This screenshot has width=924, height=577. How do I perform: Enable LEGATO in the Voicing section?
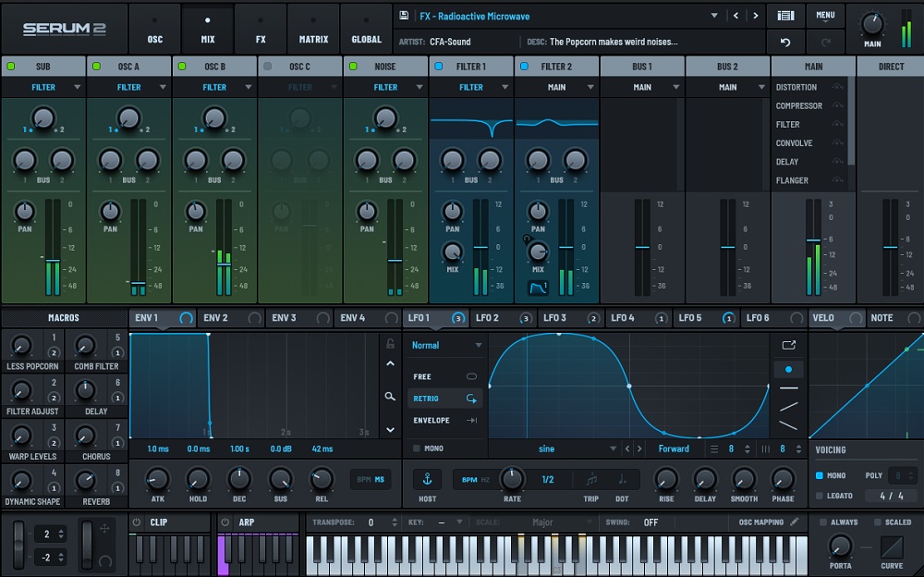pos(820,497)
